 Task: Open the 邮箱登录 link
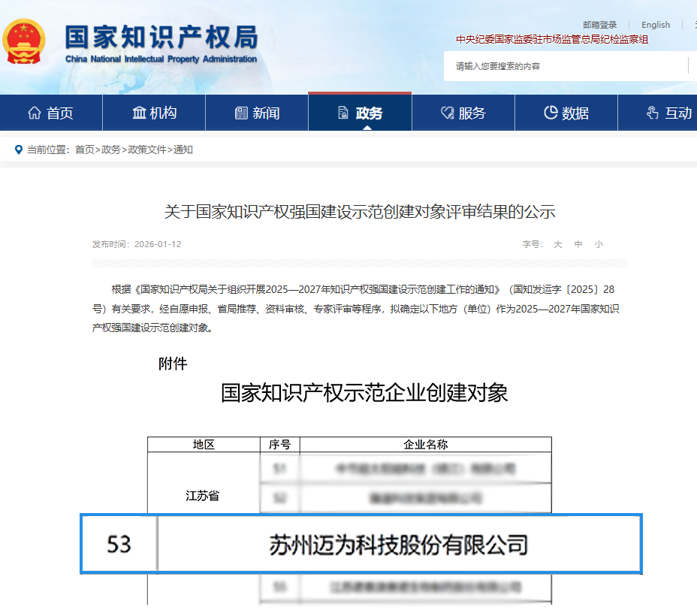[x=599, y=25]
